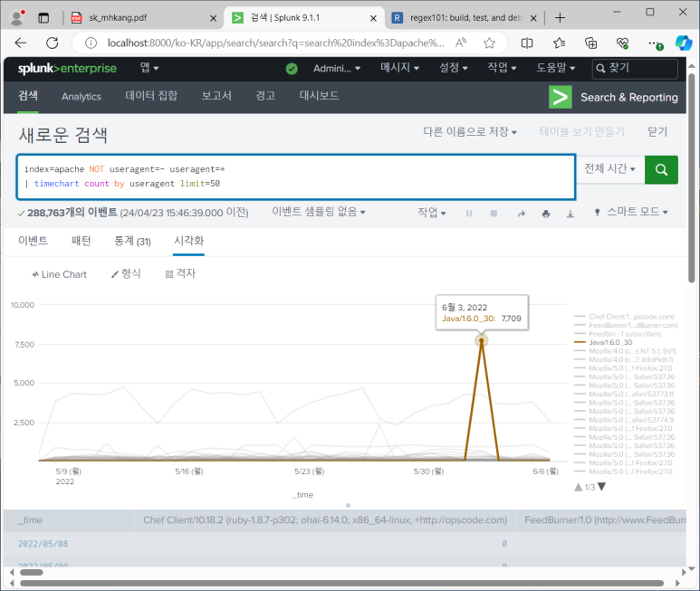700x591 pixels.
Task: Open the 도움말 dropdown
Action: (555, 68)
